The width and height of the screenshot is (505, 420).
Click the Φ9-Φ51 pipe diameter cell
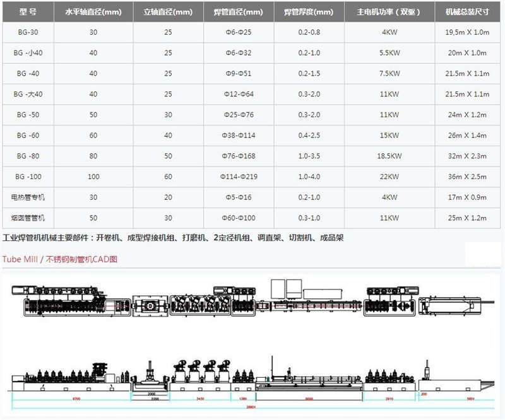pyautogui.click(x=239, y=73)
